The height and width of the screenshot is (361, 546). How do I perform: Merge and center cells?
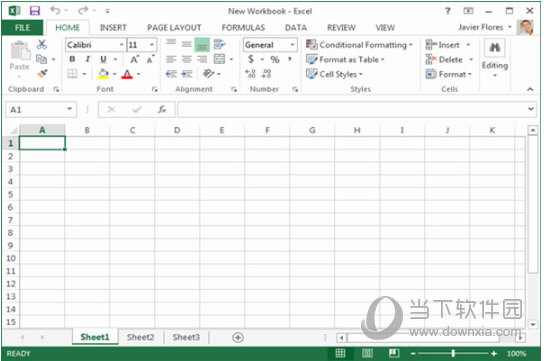[x=219, y=59]
